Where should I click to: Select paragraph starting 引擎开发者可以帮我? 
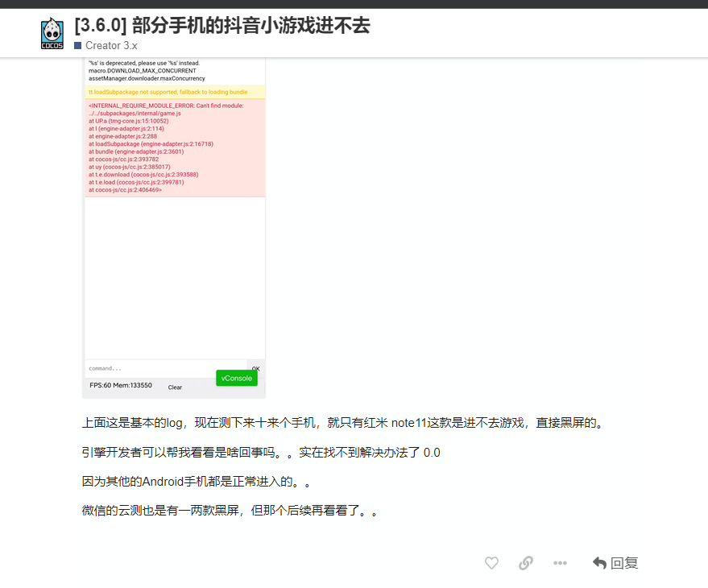tap(261, 452)
